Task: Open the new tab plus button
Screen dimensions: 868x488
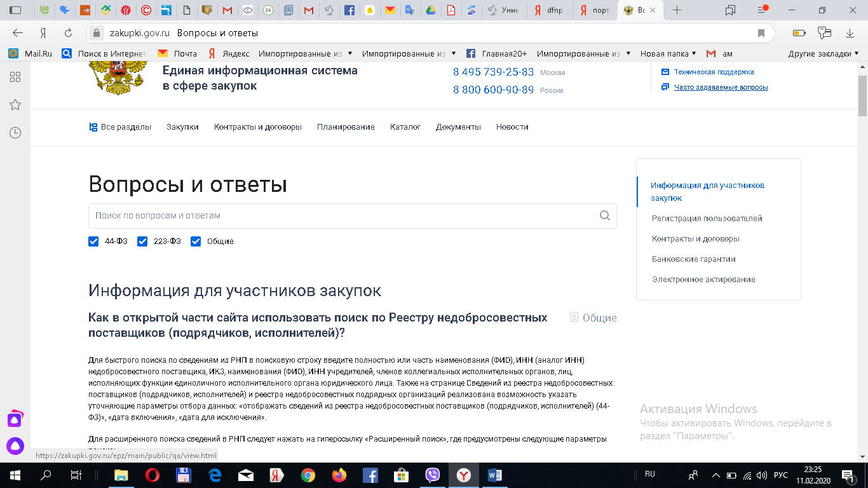Action: coord(677,10)
